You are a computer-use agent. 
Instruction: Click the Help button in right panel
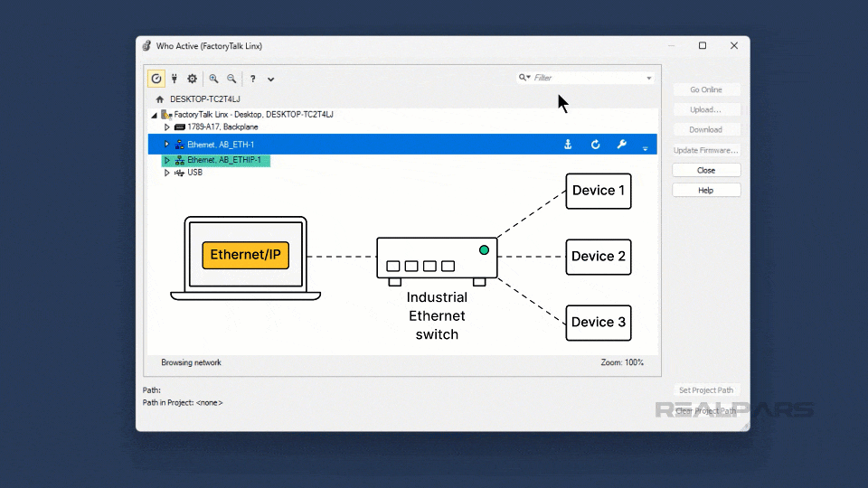tap(706, 191)
